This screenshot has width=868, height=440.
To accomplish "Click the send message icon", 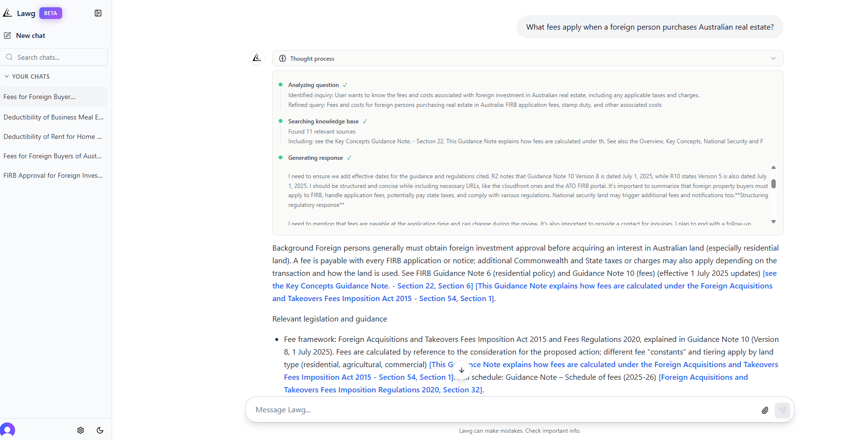I will (783, 410).
